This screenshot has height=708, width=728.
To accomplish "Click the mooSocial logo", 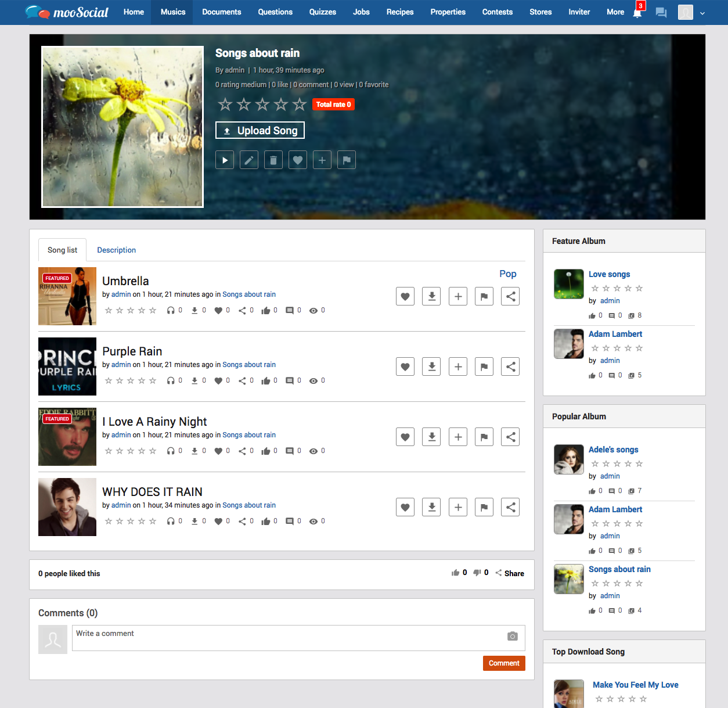I will 67,12.
